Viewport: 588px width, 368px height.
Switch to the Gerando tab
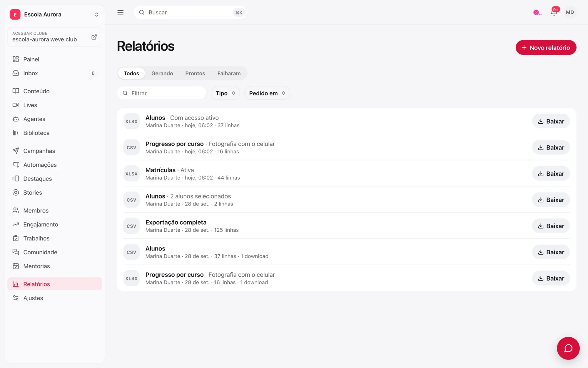click(162, 73)
